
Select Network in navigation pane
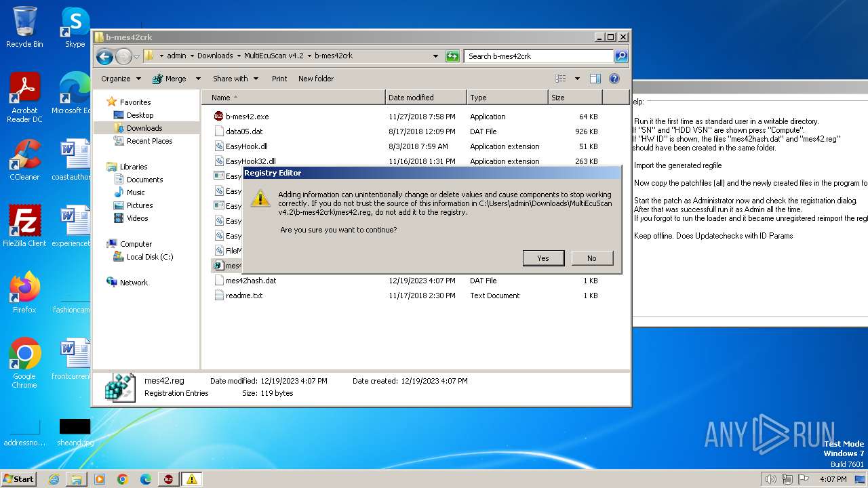pyautogui.click(x=134, y=283)
